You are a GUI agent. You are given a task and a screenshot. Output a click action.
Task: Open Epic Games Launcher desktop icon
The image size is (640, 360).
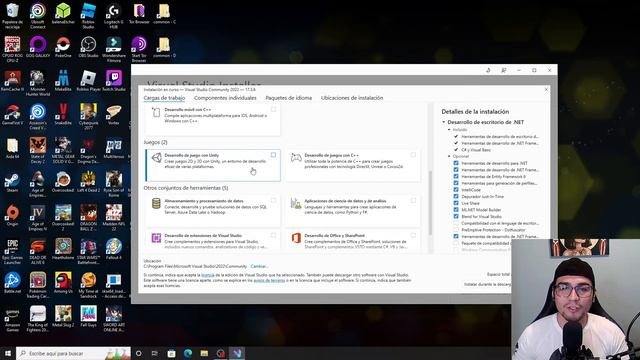(x=12, y=252)
